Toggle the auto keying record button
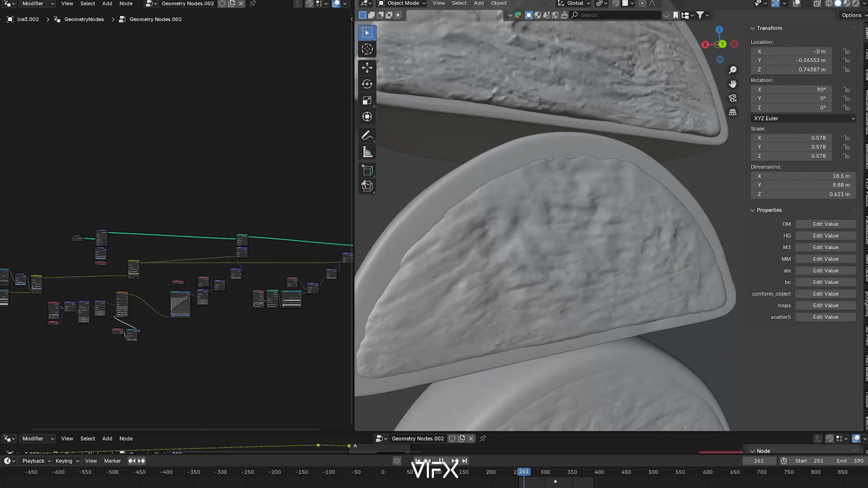This screenshot has width=868, height=488. 397,461
